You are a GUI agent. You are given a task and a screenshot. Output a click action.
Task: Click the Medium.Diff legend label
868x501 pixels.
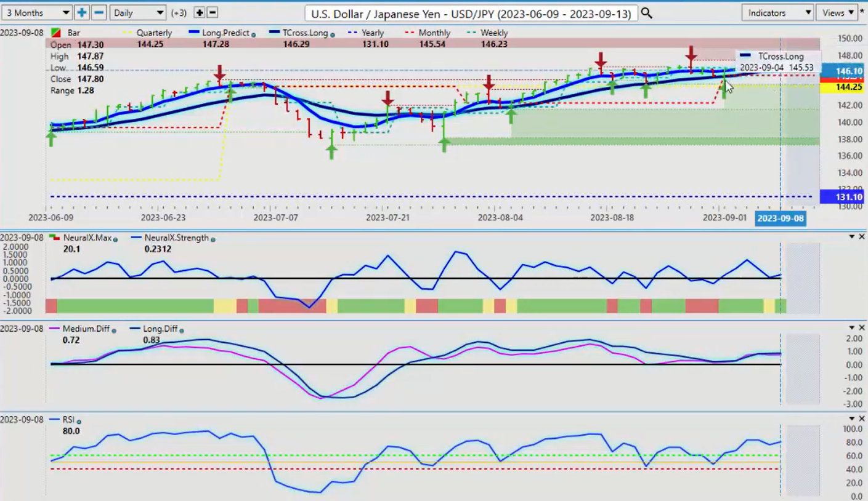[86, 329]
